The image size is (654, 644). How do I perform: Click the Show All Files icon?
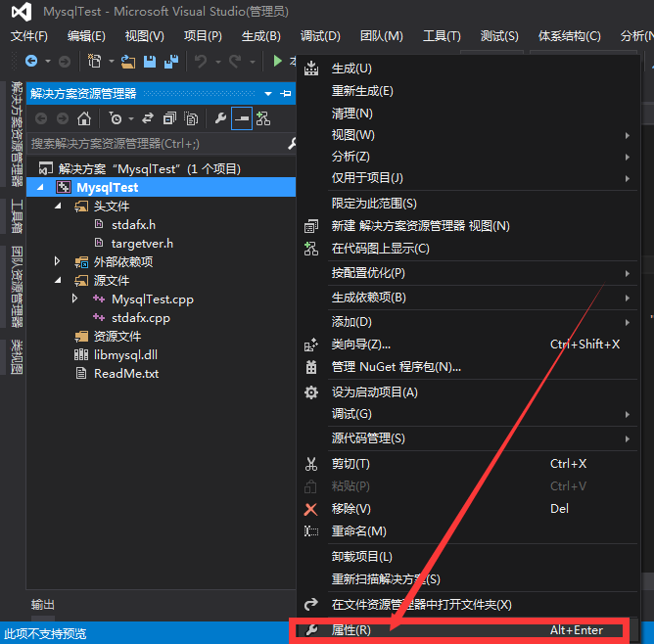pyautogui.click(x=191, y=118)
